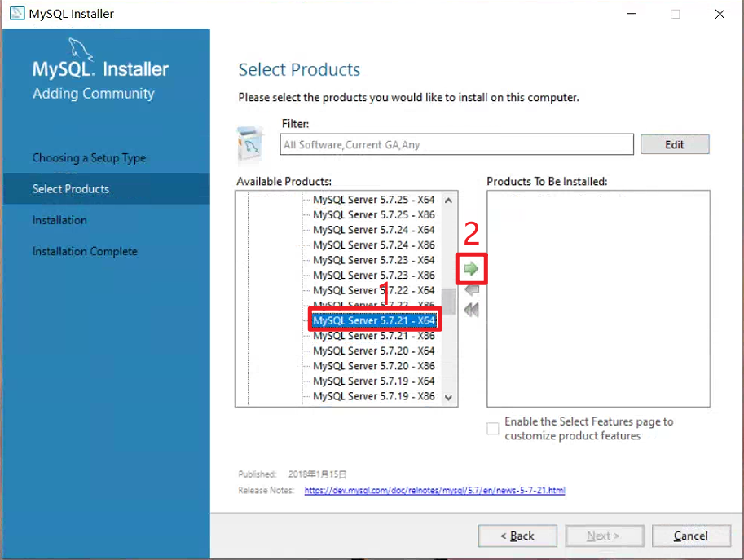Select MySQL Server 5.7.20 - X86
Viewport: 744px width, 560px height.
point(374,366)
